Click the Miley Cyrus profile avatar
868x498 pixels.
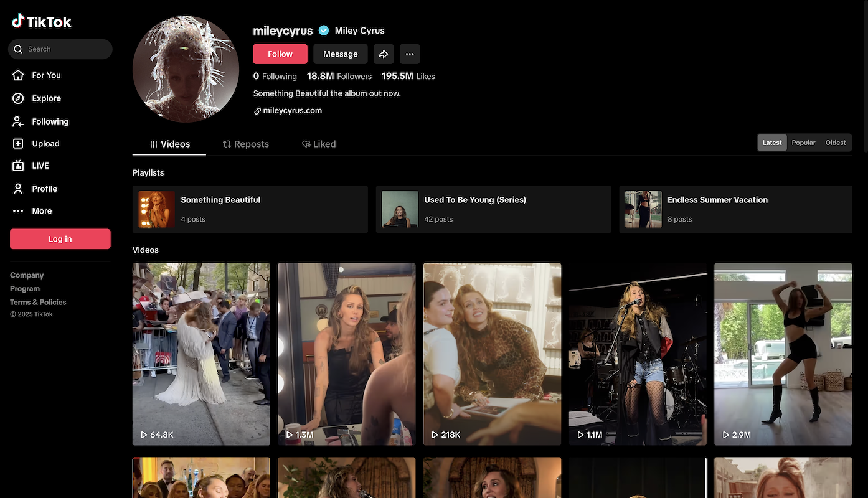[x=186, y=69]
